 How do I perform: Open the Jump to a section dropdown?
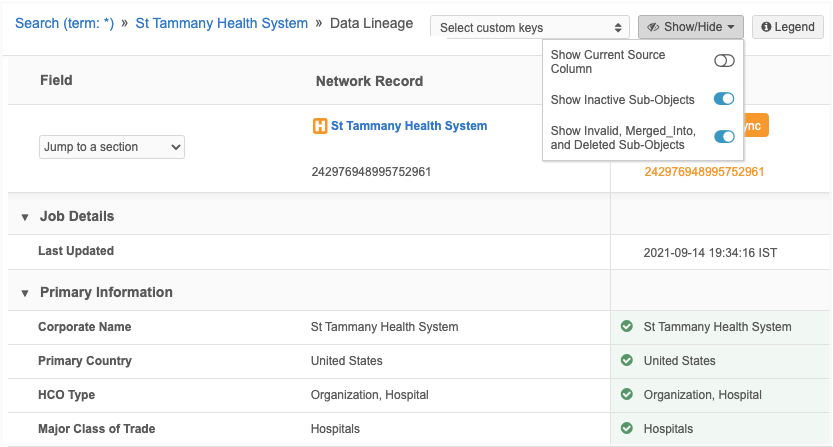click(x=112, y=147)
